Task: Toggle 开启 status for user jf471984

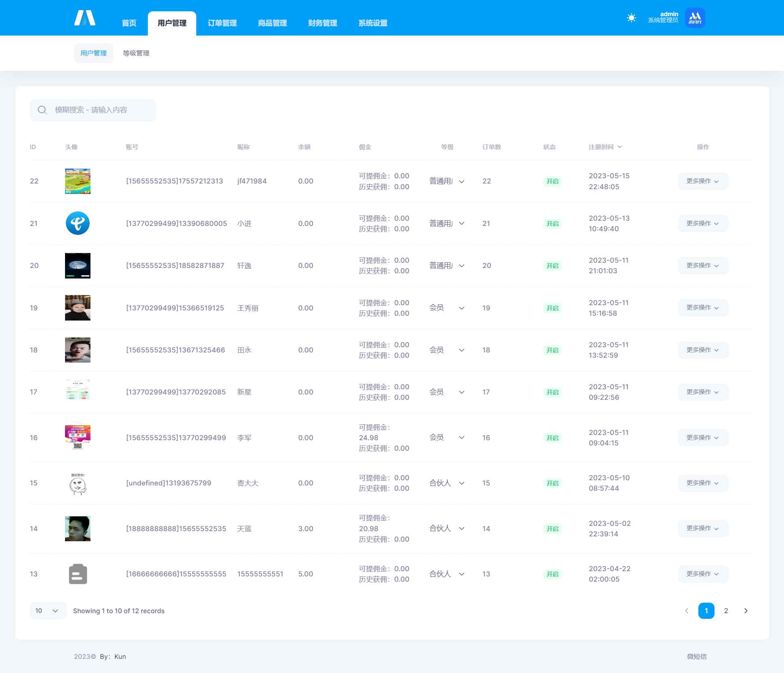Action: (x=552, y=181)
